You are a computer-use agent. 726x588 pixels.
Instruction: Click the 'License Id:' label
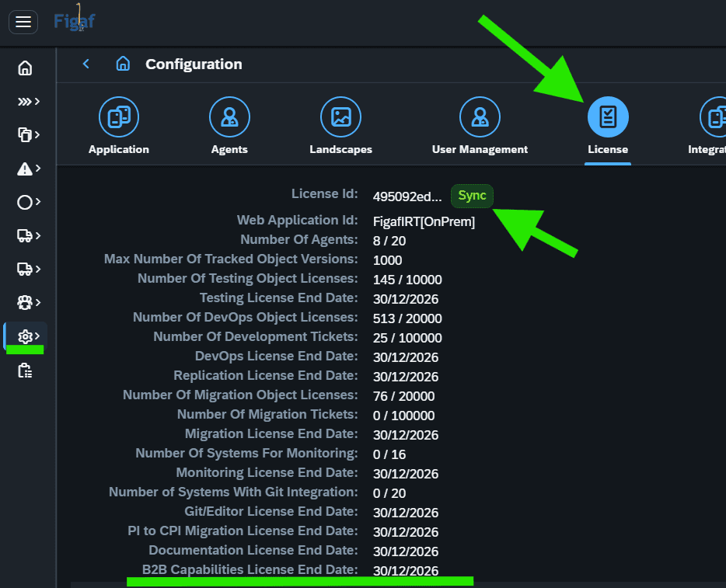coord(325,194)
